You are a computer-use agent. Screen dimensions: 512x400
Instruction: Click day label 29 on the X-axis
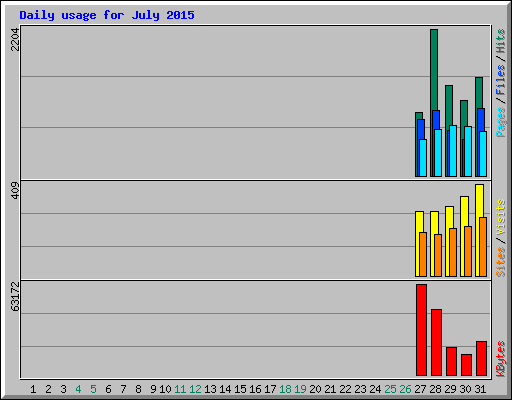coord(450,389)
